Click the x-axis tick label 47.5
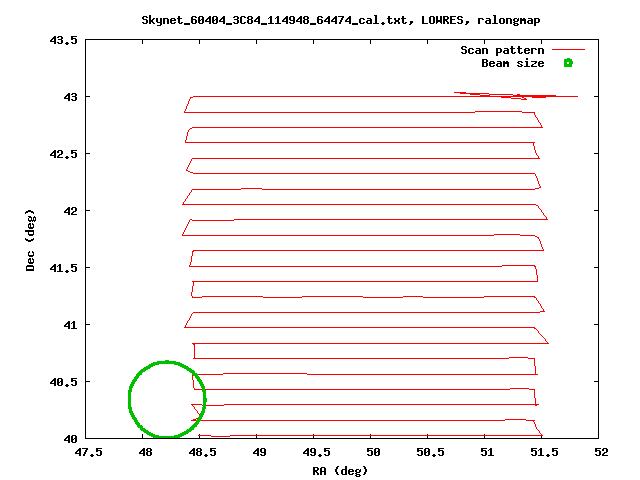This screenshot has width=640, height=480. (x=88, y=452)
